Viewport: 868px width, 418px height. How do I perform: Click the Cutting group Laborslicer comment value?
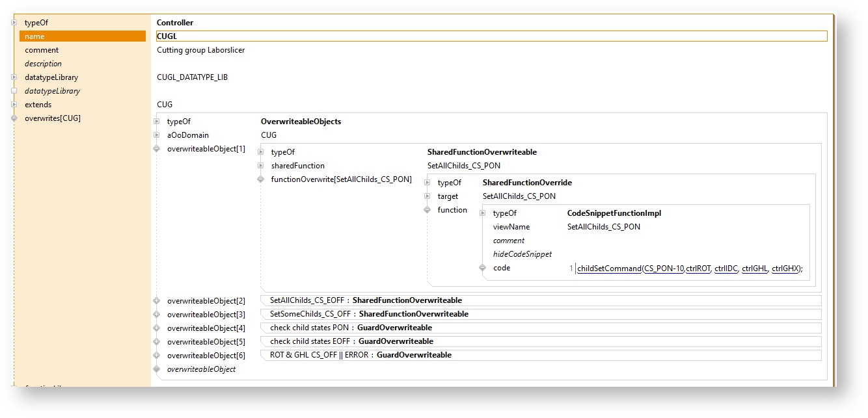click(x=200, y=50)
